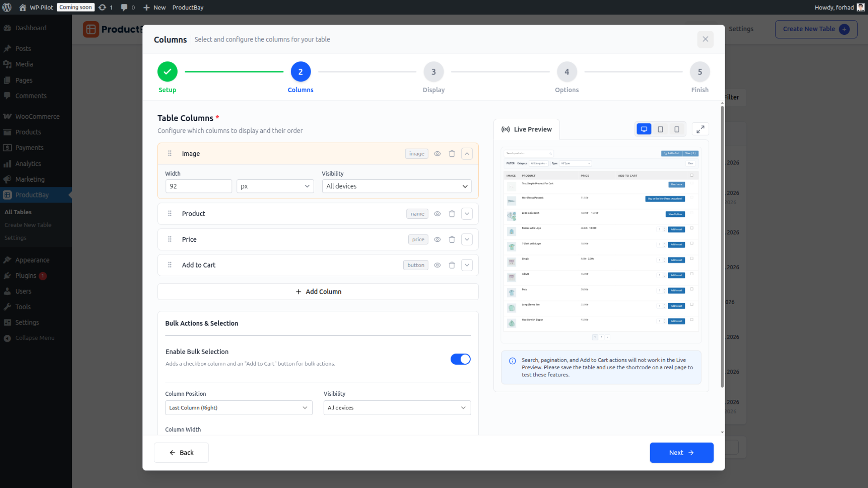Delete the Price column with trash icon
The width and height of the screenshot is (868, 488).
pyautogui.click(x=452, y=239)
